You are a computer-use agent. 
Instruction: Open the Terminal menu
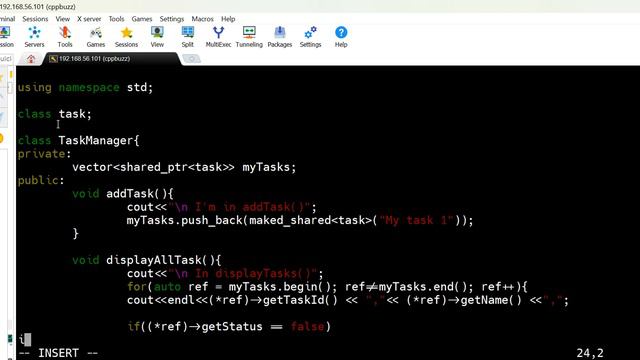click(x=7, y=19)
